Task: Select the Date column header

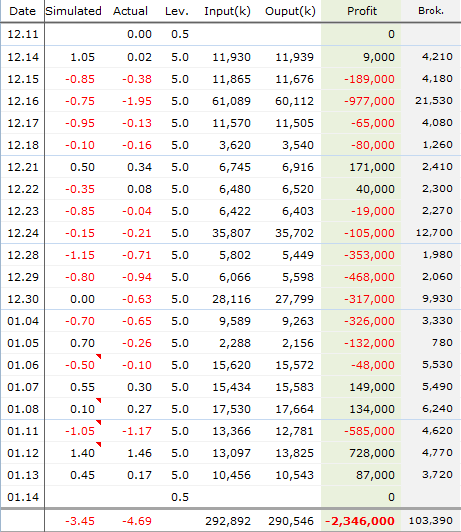Action: pos(22,11)
